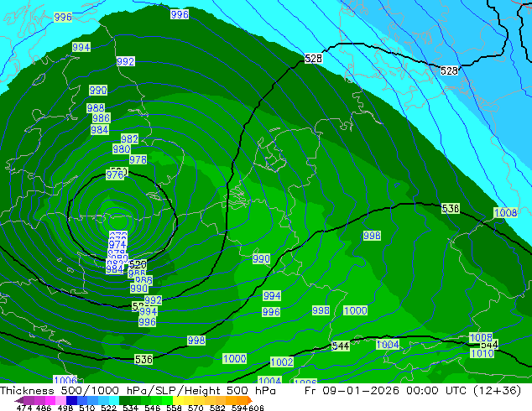Click the '994' label just above '996' and '998'
The height and width of the screenshot is (411, 532).
pyautogui.click(x=272, y=296)
